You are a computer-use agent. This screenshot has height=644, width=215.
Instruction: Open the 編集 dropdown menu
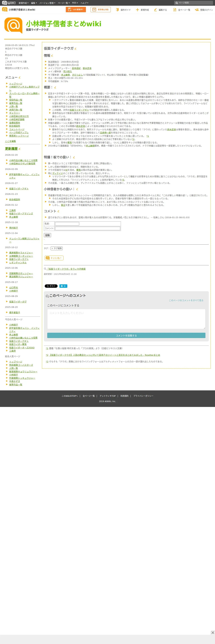[x=34, y=3]
